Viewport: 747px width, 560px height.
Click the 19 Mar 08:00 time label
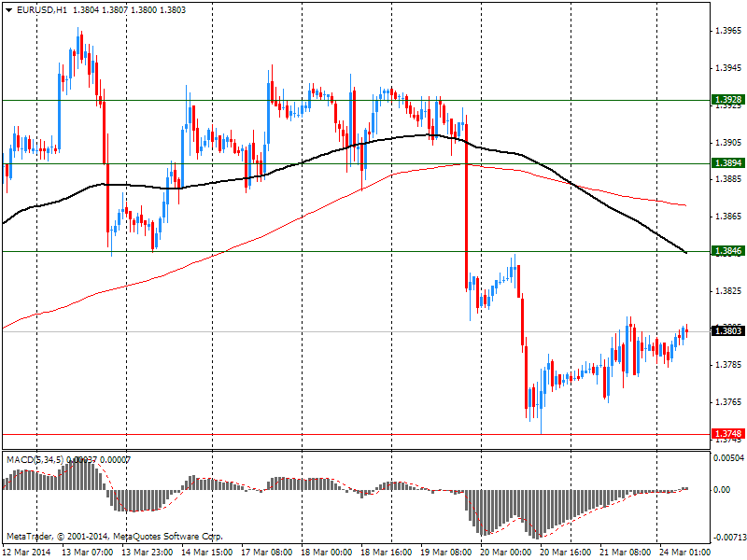pyautogui.click(x=446, y=553)
